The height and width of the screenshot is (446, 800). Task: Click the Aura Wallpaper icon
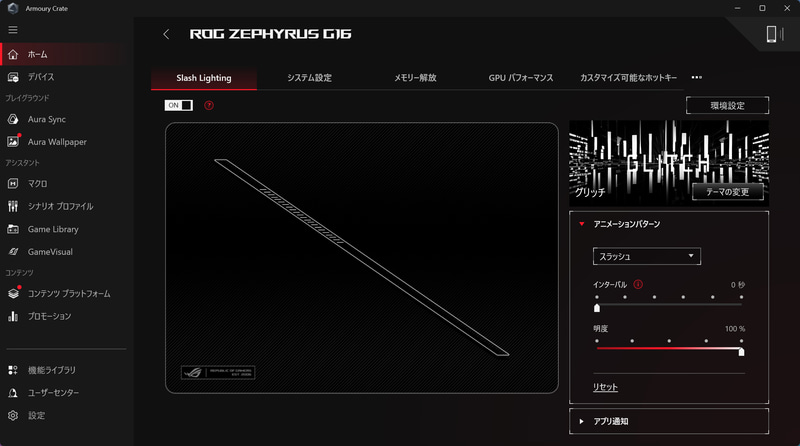coord(13,142)
